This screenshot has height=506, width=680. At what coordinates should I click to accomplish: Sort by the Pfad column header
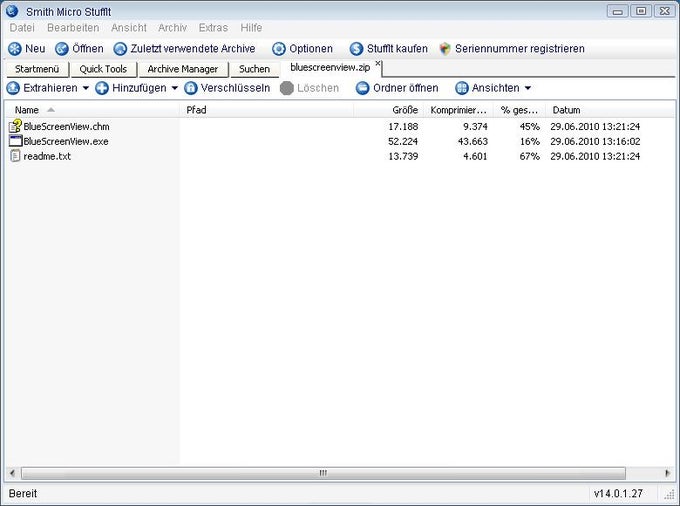pyautogui.click(x=267, y=110)
